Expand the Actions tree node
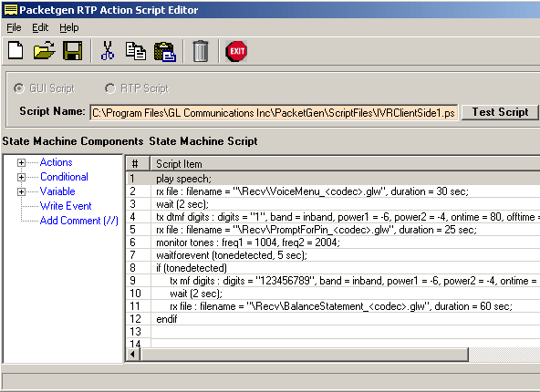540x392 pixels. 21,163
